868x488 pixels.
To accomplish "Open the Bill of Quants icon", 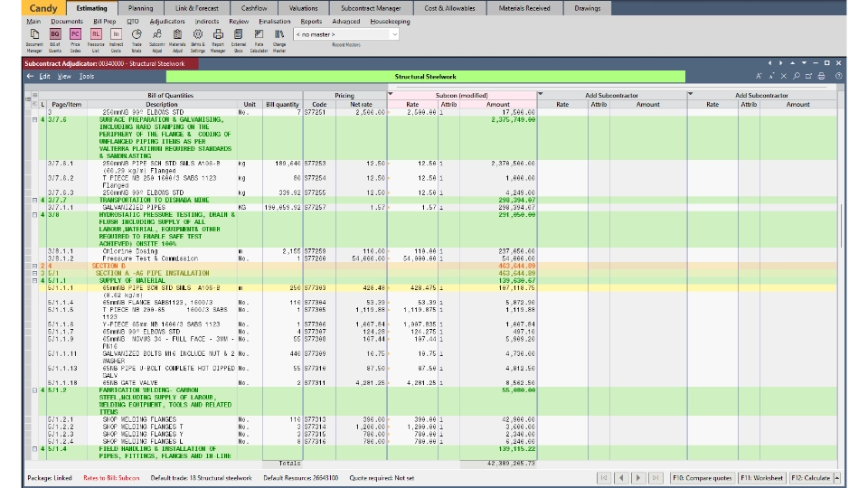I will (x=55, y=41).
